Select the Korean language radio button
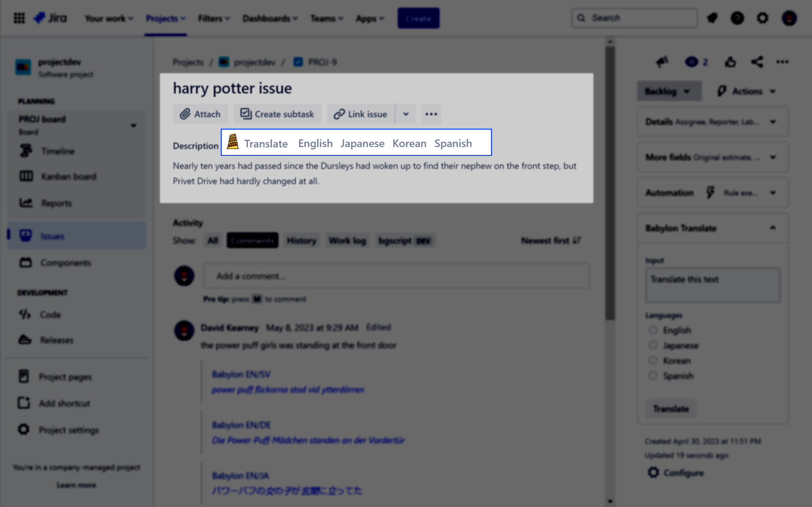The image size is (812, 507). tap(653, 361)
